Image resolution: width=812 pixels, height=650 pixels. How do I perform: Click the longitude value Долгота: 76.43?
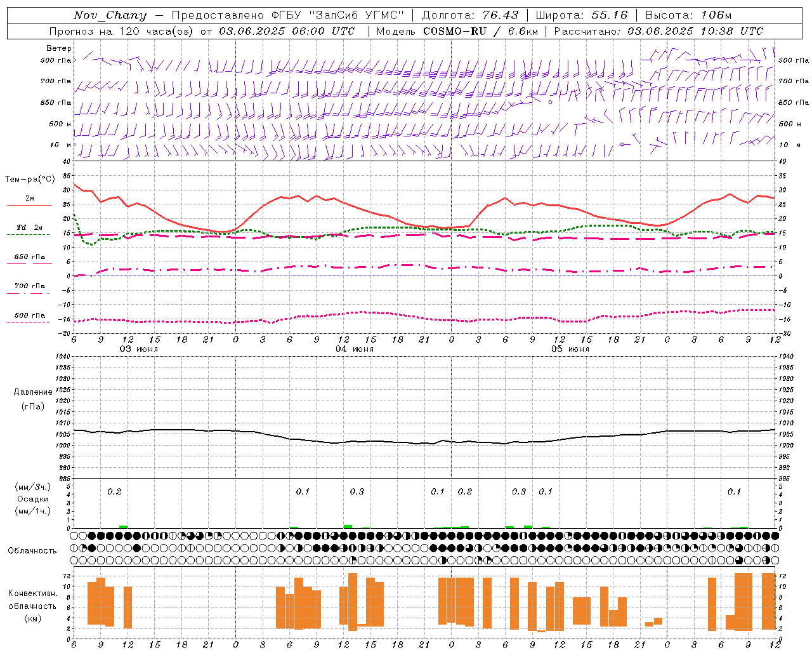coord(470,15)
